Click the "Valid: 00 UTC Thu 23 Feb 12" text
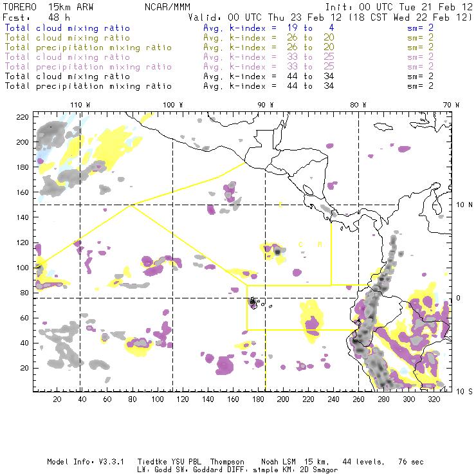 point(264,17)
